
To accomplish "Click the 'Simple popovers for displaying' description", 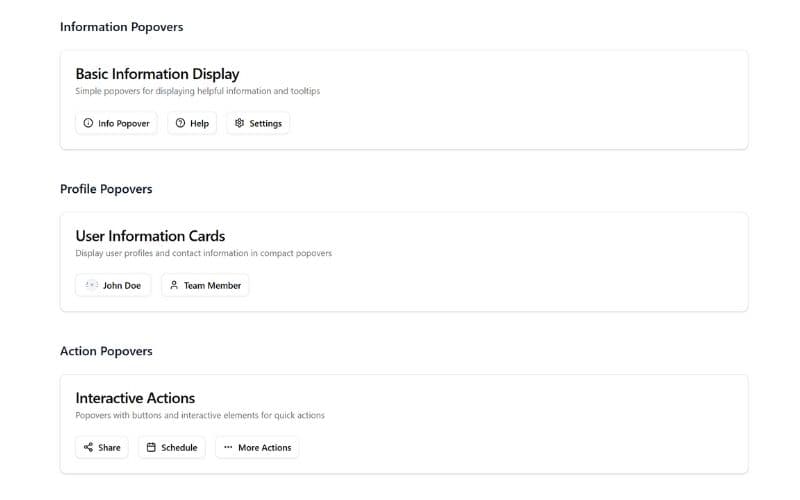I will [x=197, y=91].
